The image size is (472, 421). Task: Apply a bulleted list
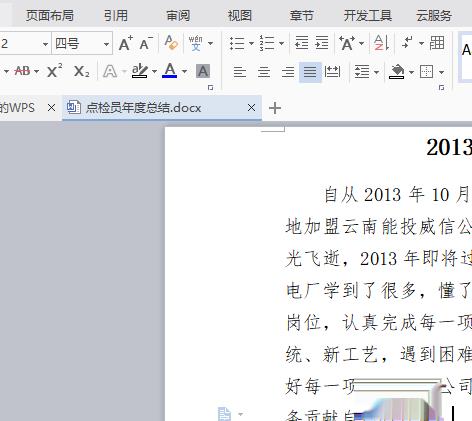tap(237, 43)
